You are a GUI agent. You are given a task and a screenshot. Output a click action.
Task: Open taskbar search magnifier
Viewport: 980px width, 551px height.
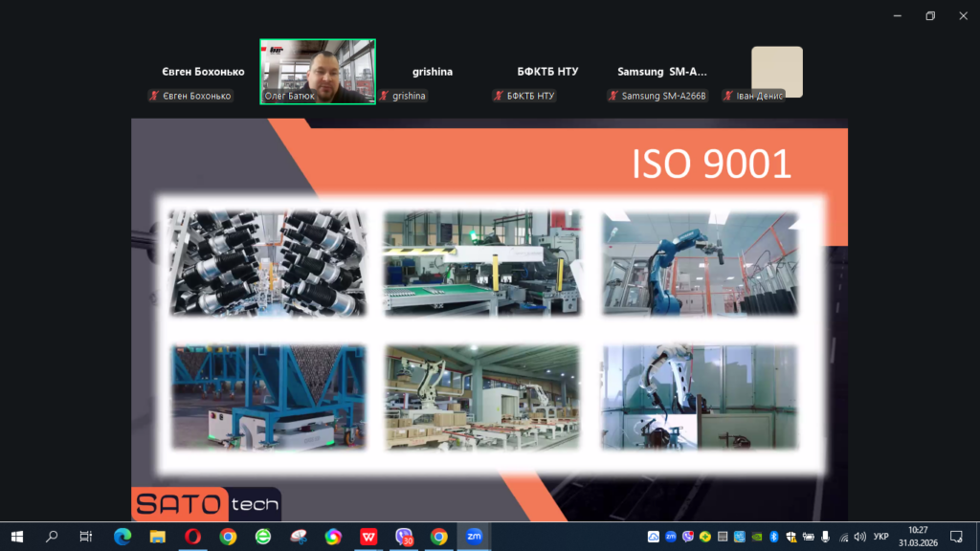click(x=52, y=537)
